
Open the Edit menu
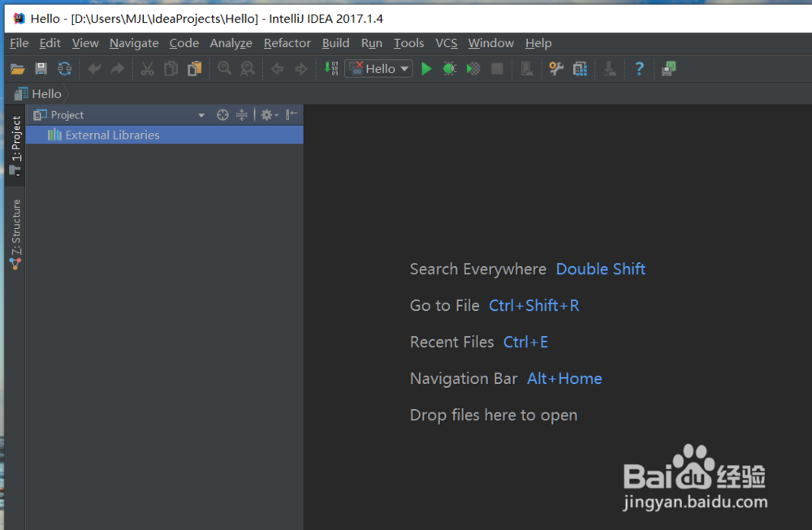point(50,44)
